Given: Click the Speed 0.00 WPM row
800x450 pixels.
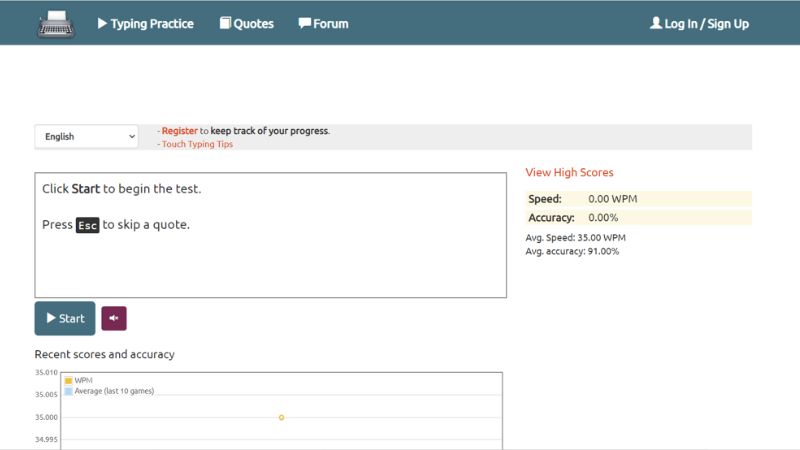Looking at the screenshot, I should pyautogui.click(x=638, y=199).
